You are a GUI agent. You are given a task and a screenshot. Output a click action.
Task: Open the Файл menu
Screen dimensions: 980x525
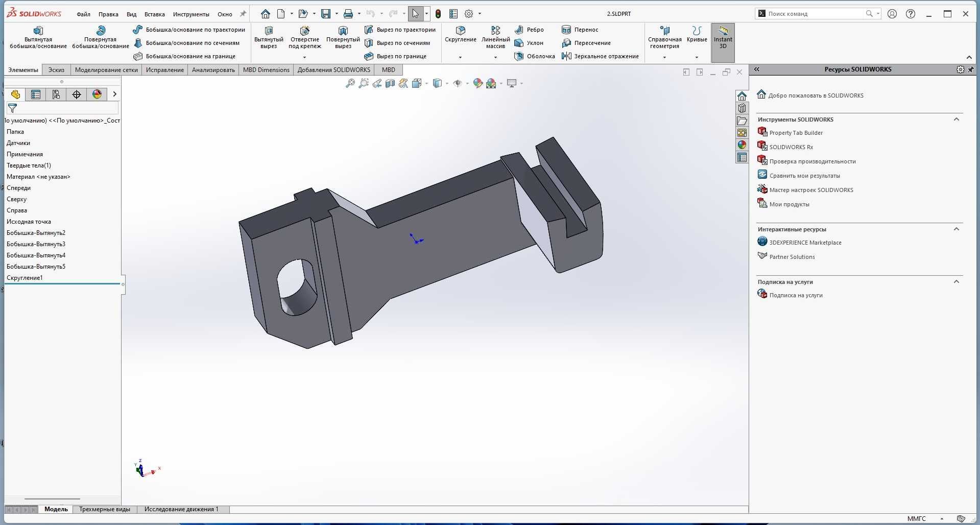click(x=83, y=14)
